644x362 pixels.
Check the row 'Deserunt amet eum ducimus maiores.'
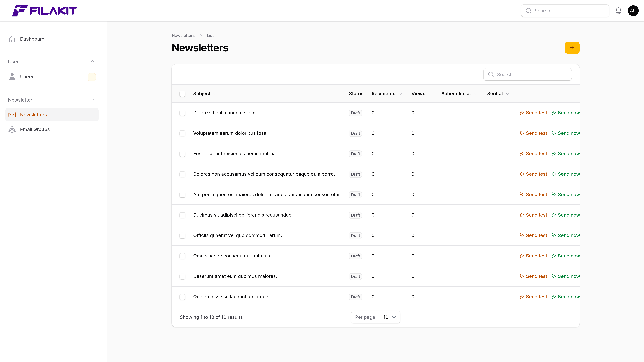pos(182,277)
